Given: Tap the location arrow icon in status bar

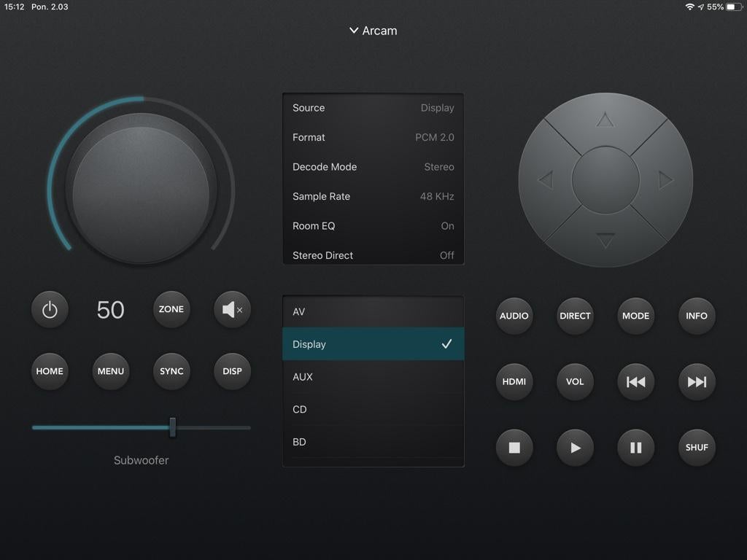Looking at the screenshot, I should [700, 7].
